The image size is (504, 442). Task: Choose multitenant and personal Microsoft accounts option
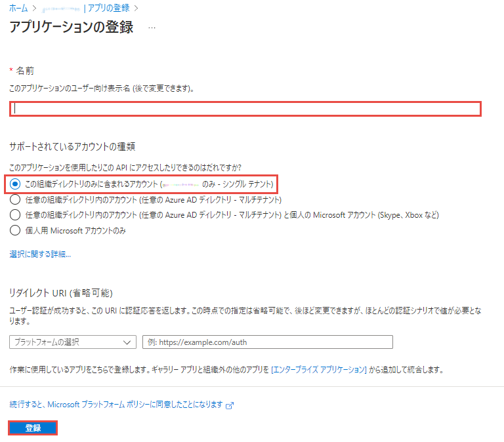15,215
